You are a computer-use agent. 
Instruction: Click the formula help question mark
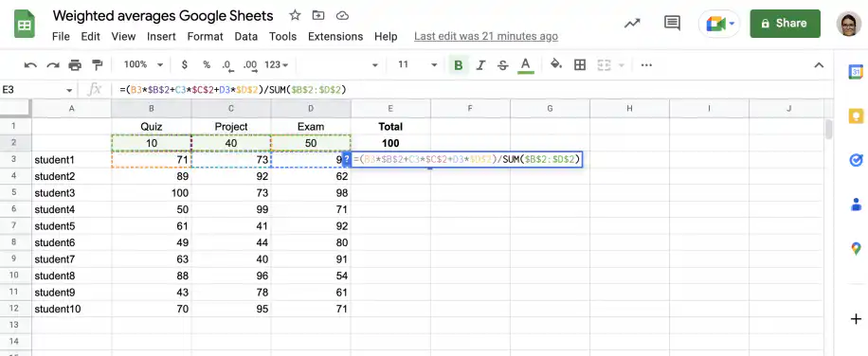coord(347,159)
